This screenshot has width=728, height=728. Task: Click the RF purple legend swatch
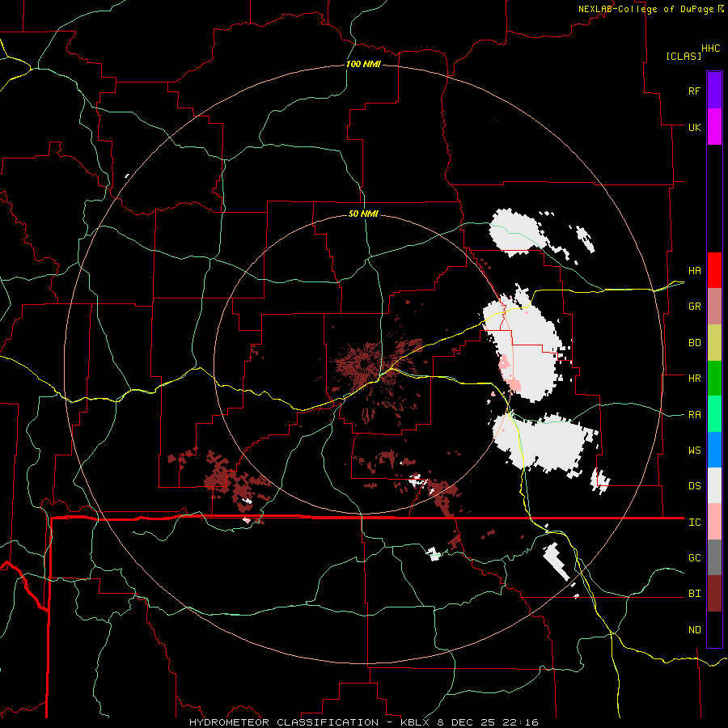714,91
